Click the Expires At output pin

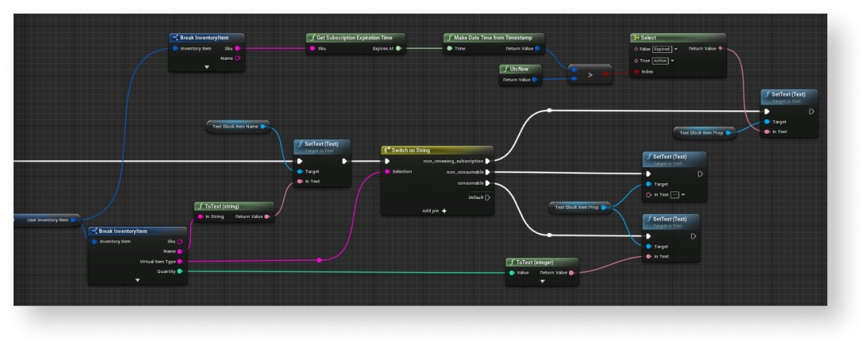[399, 49]
